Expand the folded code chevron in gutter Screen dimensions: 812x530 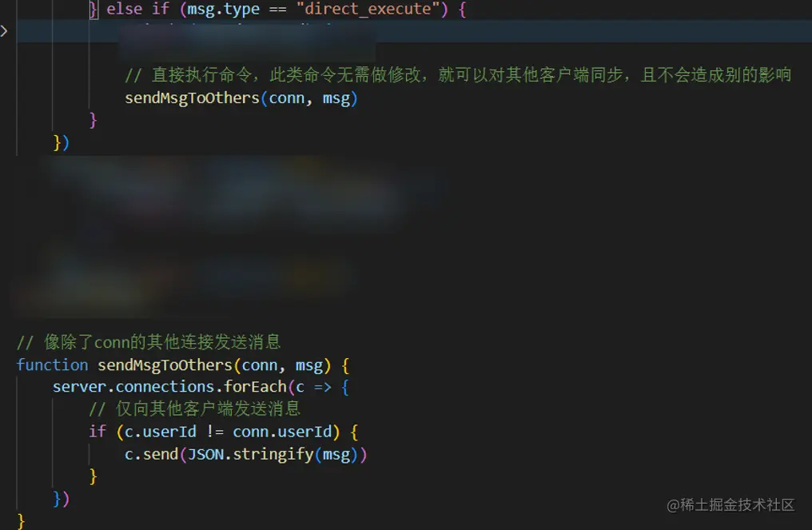(x=4, y=31)
